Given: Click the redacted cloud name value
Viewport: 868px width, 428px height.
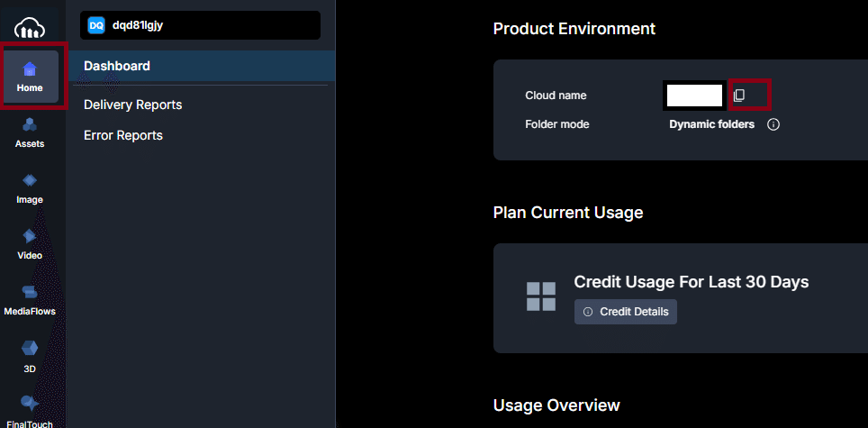Looking at the screenshot, I should click(694, 96).
